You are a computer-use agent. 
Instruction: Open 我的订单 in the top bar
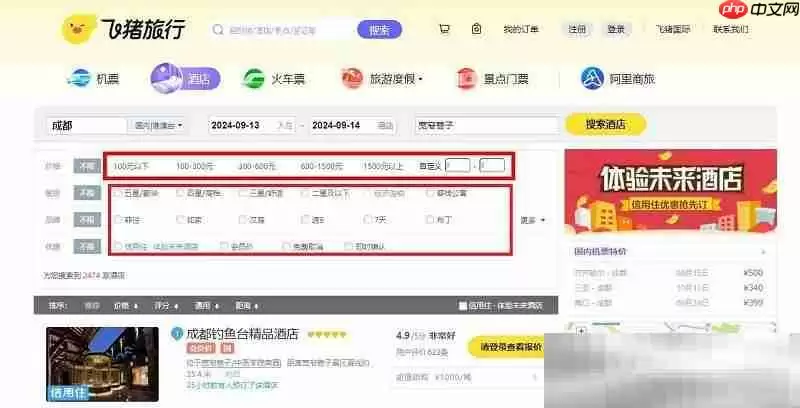[x=521, y=30]
